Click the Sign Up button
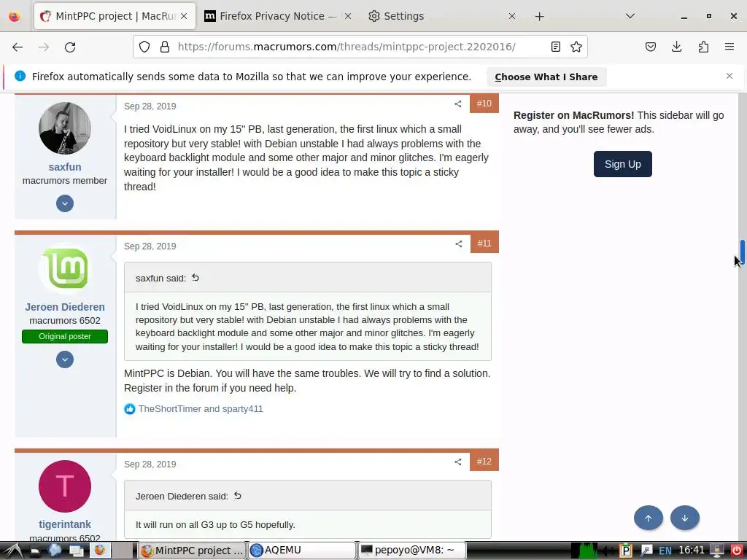This screenshot has width=747, height=560. 623,164
